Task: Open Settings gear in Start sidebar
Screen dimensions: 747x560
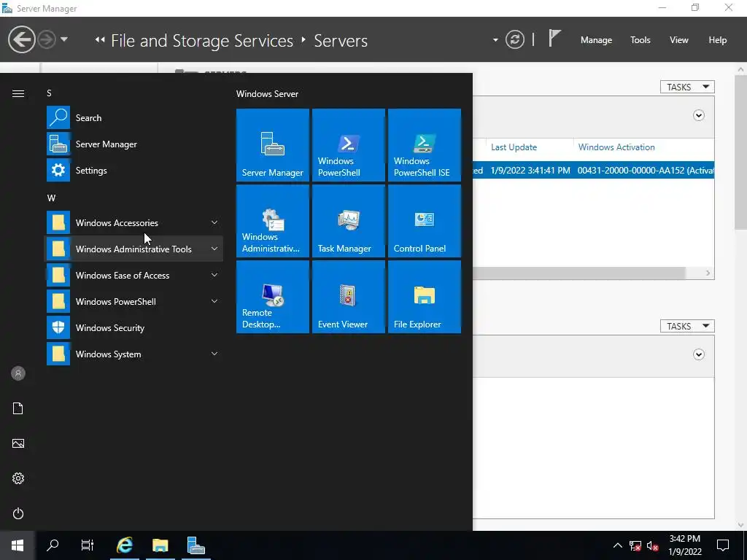Action: tap(18, 478)
